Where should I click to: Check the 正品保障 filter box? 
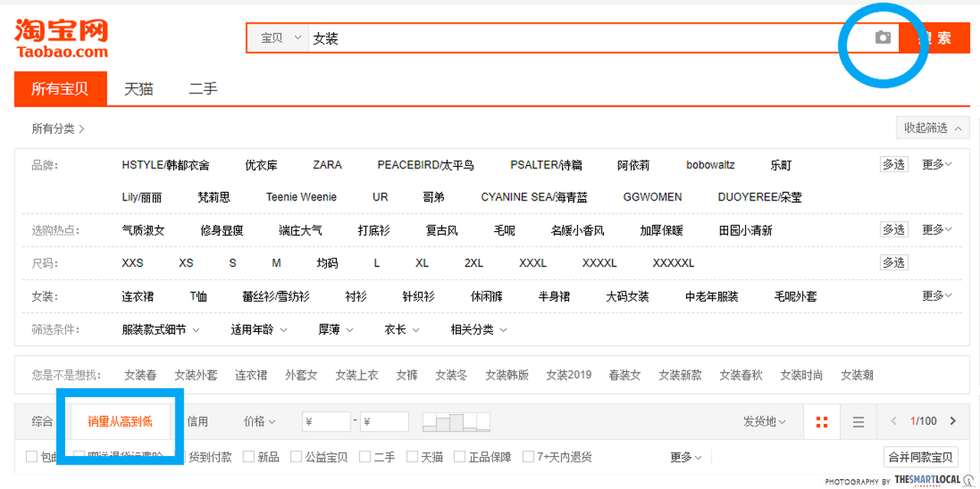point(459,457)
